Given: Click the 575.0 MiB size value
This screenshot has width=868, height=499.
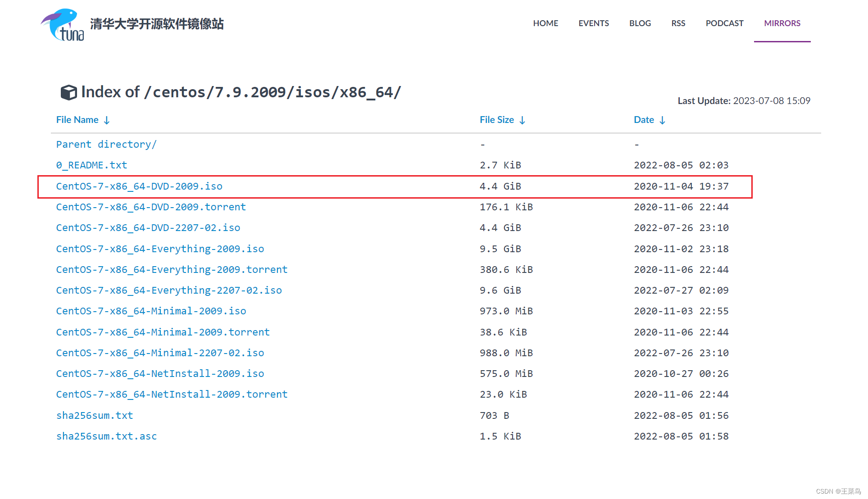Looking at the screenshot, I should point(506,374).
